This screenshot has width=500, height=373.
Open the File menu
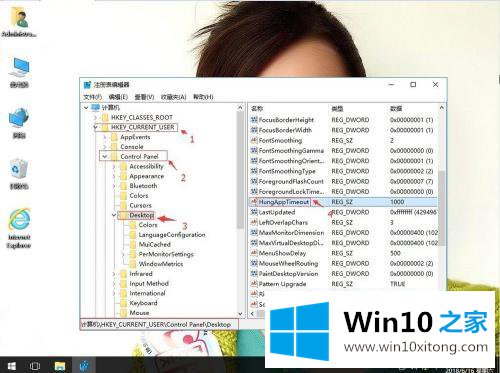[93, 97]
